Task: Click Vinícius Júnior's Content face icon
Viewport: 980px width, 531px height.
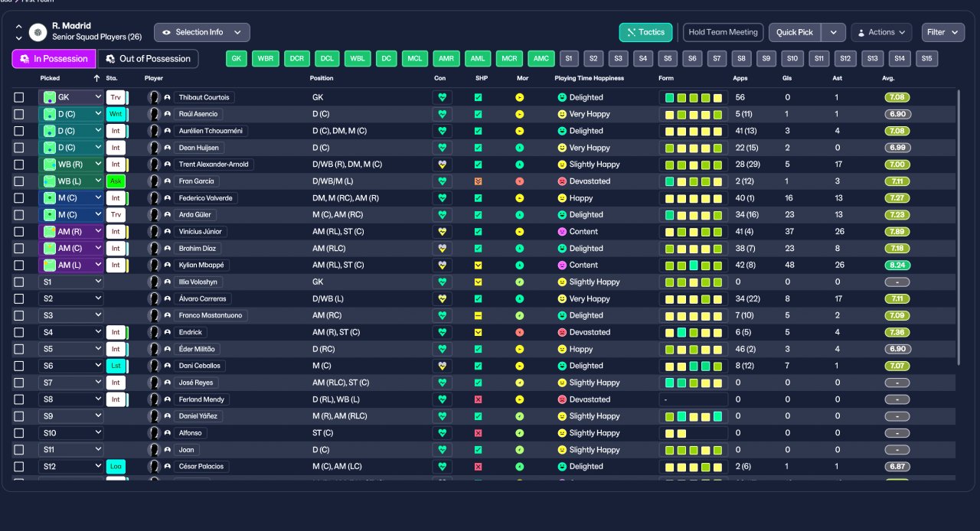Action: 561,232
